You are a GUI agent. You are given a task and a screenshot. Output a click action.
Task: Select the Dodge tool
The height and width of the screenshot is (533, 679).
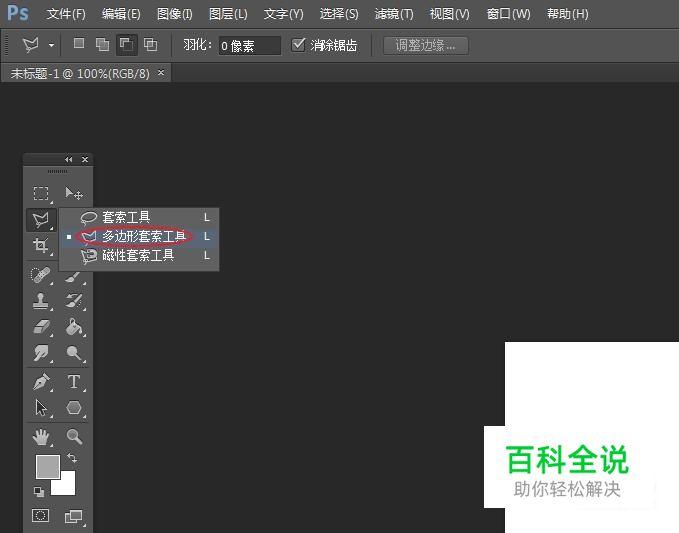point(74,353)
